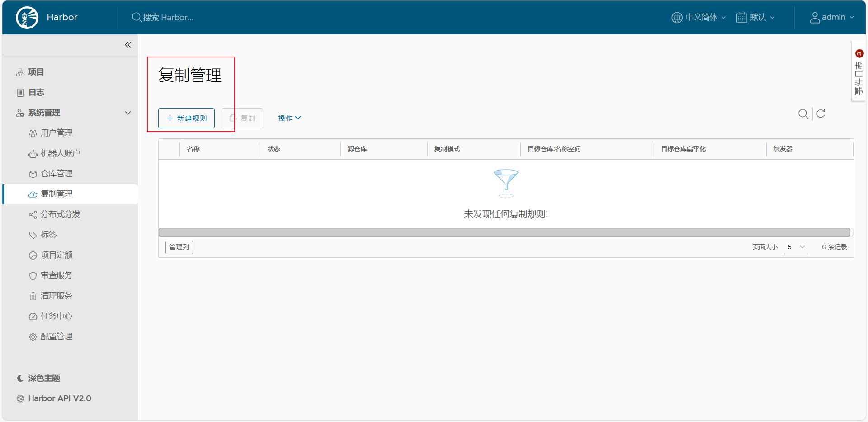Navigate to 日志 text in sidebar

click(36, 92)
